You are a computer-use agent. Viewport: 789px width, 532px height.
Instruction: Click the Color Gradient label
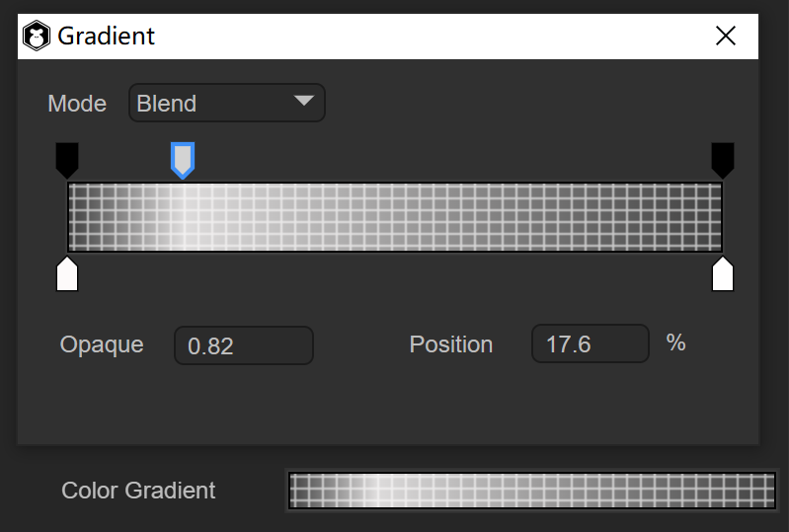coord(138,491)
